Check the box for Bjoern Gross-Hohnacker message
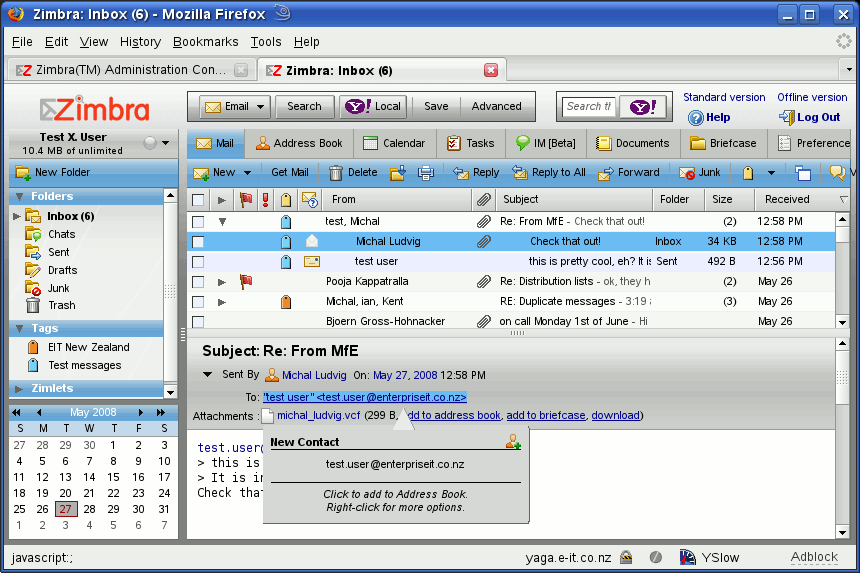This screenshot has height=573, width=860. pyautogui.click(x=198, y=322)
